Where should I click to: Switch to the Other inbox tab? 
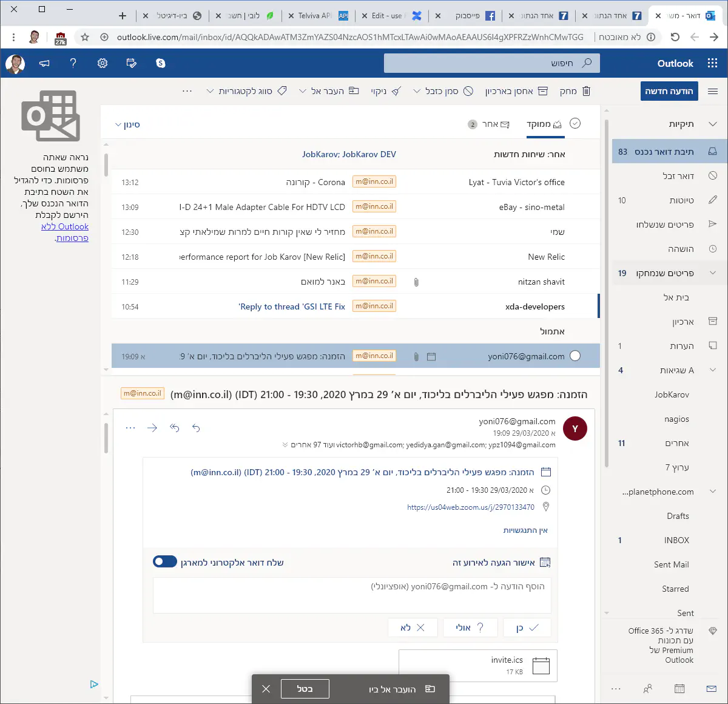click(x=489, y=124)
